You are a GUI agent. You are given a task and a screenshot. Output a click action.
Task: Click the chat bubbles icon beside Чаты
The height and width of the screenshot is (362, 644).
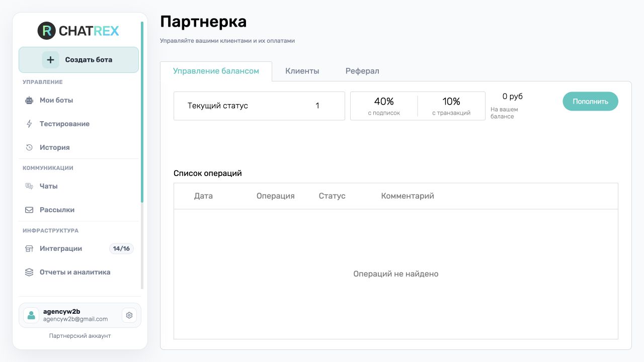29,186
